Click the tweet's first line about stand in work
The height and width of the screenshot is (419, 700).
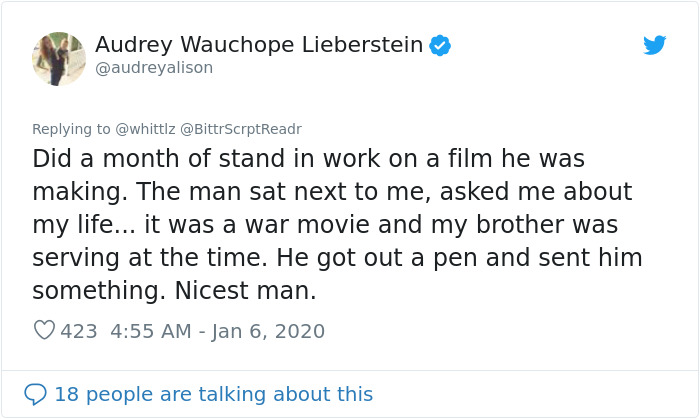308,158
